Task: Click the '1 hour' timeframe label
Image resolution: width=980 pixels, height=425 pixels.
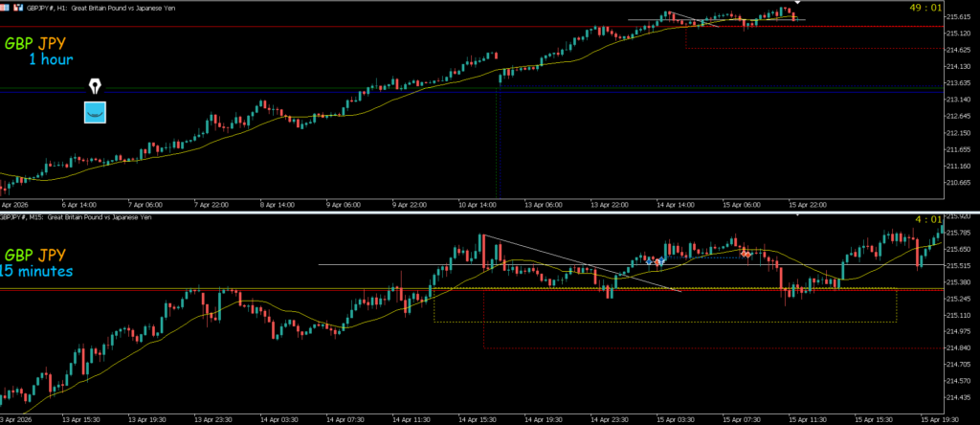Action: (50, 59)
